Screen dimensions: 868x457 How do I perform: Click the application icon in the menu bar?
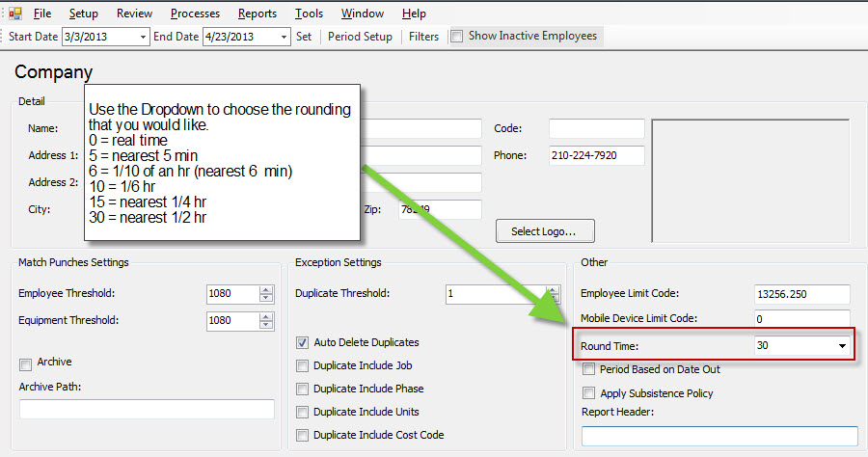[14, 13]
